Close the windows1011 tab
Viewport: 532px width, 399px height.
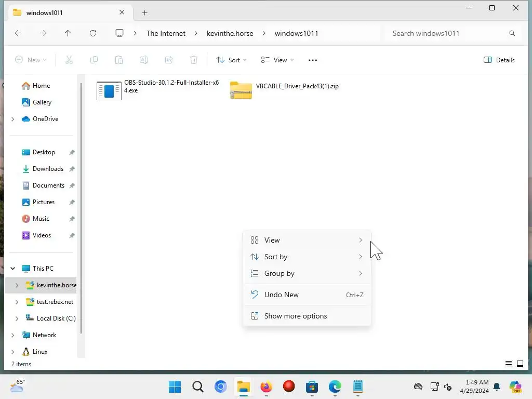(x=122, y=12)
